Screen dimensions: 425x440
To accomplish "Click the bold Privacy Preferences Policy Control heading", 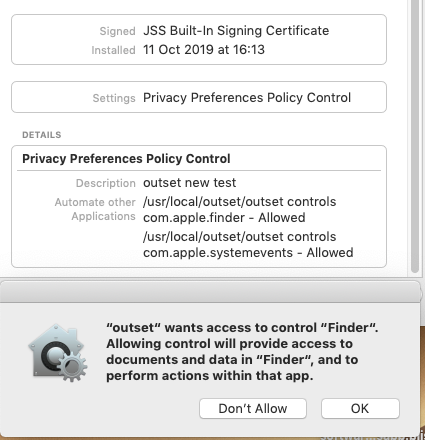I will click(126, 159).
